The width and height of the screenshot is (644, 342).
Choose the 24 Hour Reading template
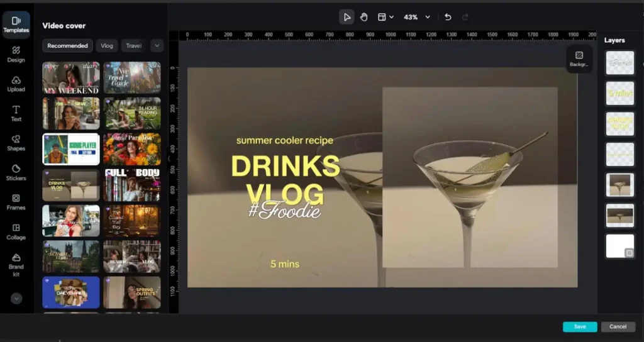point(132,113)
